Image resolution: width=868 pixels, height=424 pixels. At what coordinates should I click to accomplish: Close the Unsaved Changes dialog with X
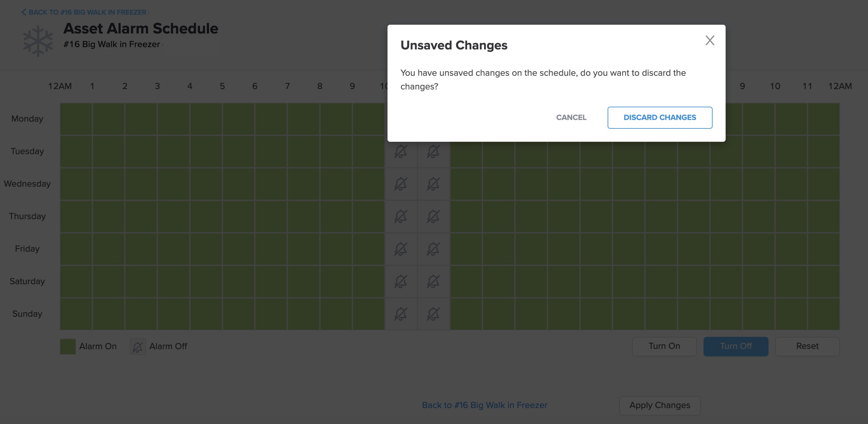[x=710, y=40]
